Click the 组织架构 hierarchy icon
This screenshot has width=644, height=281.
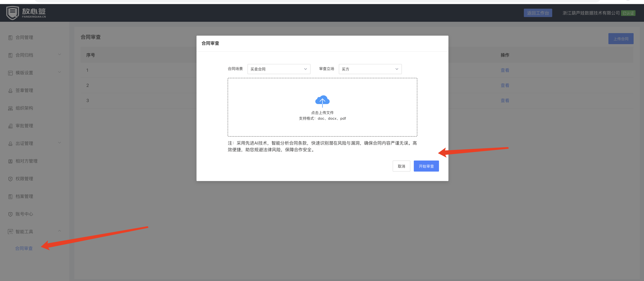pyautogui.click(x=10, y=108)
